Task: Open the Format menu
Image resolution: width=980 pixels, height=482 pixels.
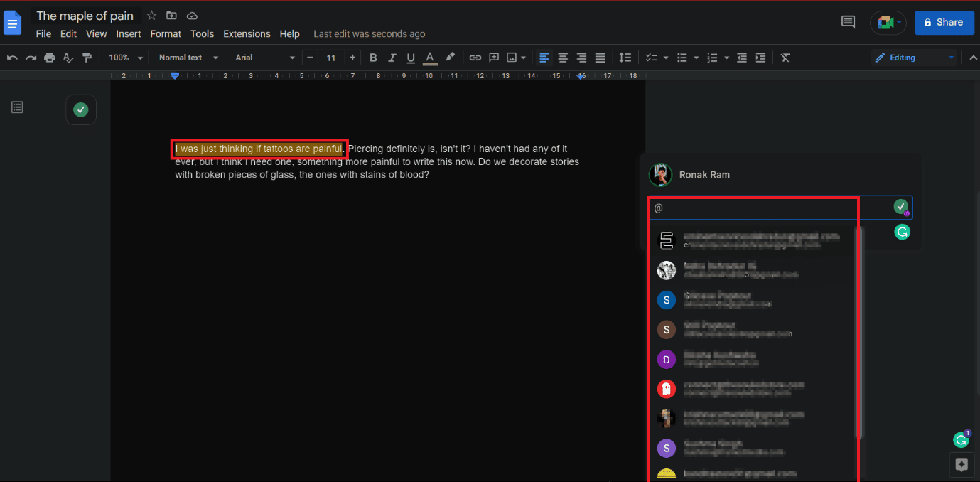Action: 166,34
